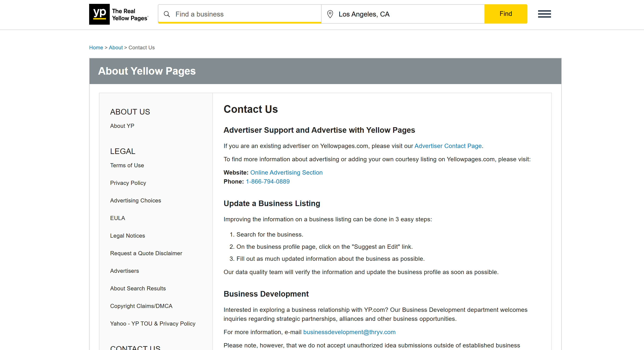Open Terms of Use
The image size is (644, 350).
click(x=127, y=165)
